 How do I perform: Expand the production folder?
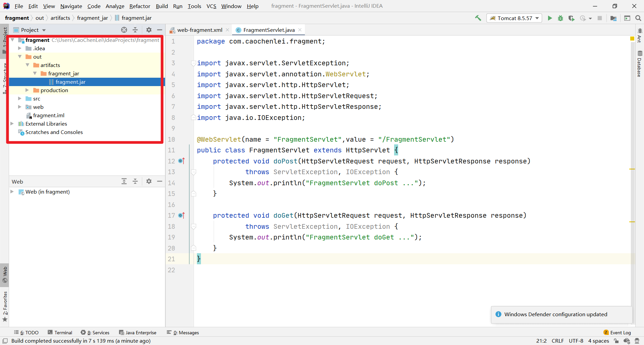pyautogui.click(x=28, y=90)
